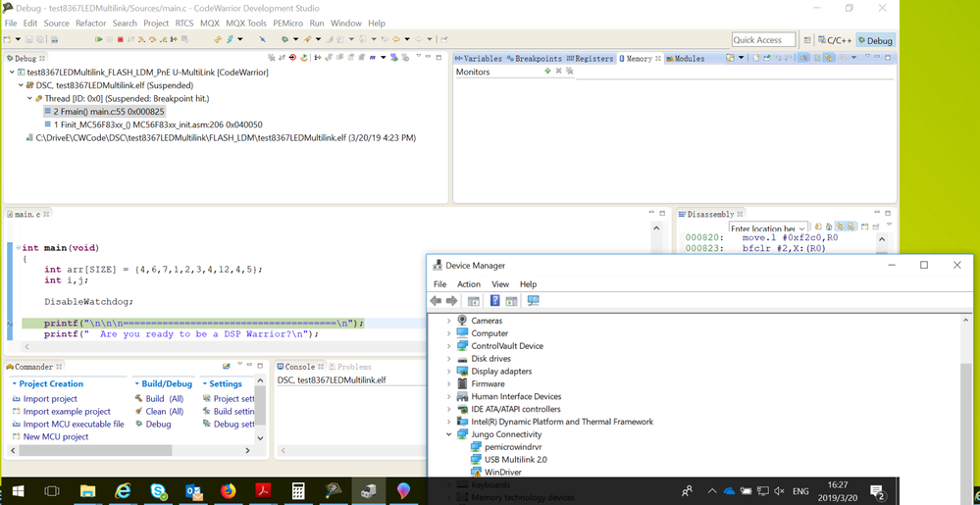This screenshot has width=980, height=505.
Task: Collapse the Jungo Connectivity node
Action: 448,434
